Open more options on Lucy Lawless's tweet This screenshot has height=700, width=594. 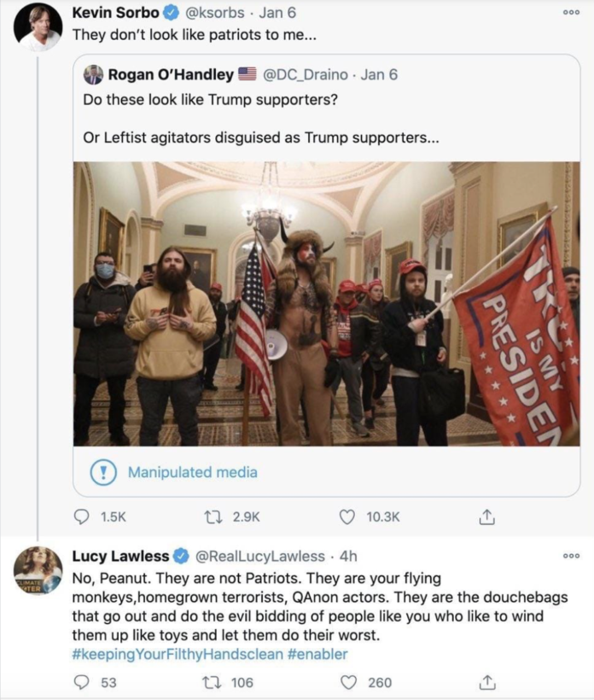click(571, 556)
